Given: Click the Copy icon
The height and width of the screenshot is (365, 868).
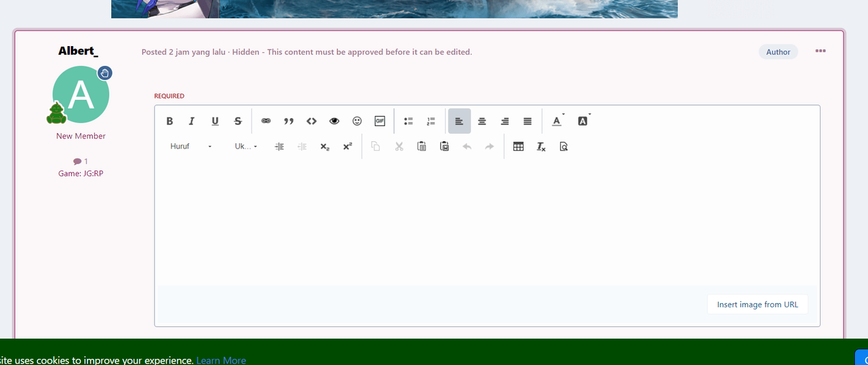Looking at the screenshot, I should point(376,147).
